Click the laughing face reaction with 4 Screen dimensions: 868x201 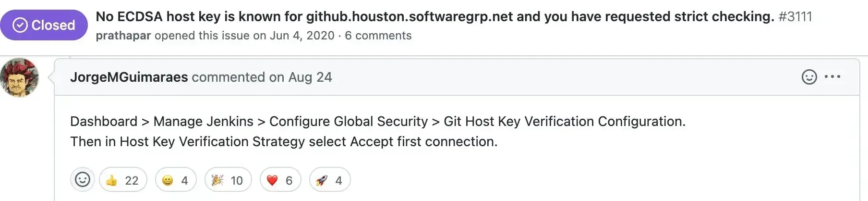[176, 180]
